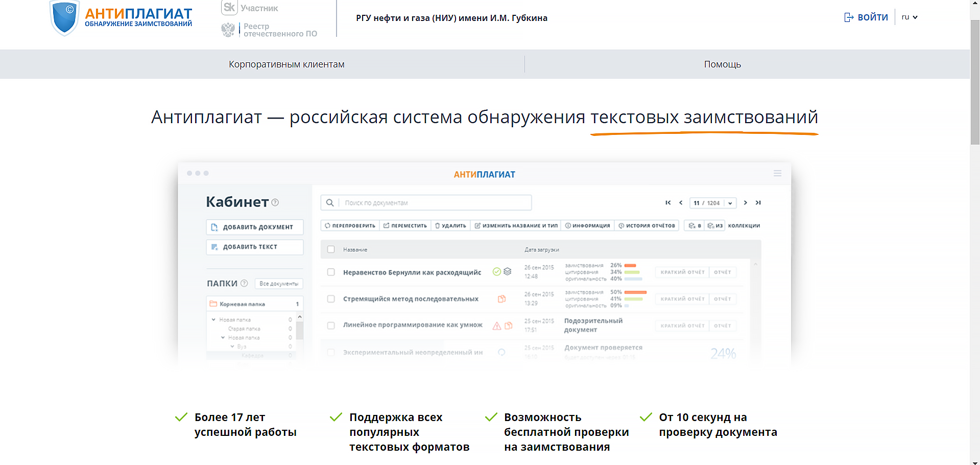Click the Переместить toolbar button

(405, 225)
